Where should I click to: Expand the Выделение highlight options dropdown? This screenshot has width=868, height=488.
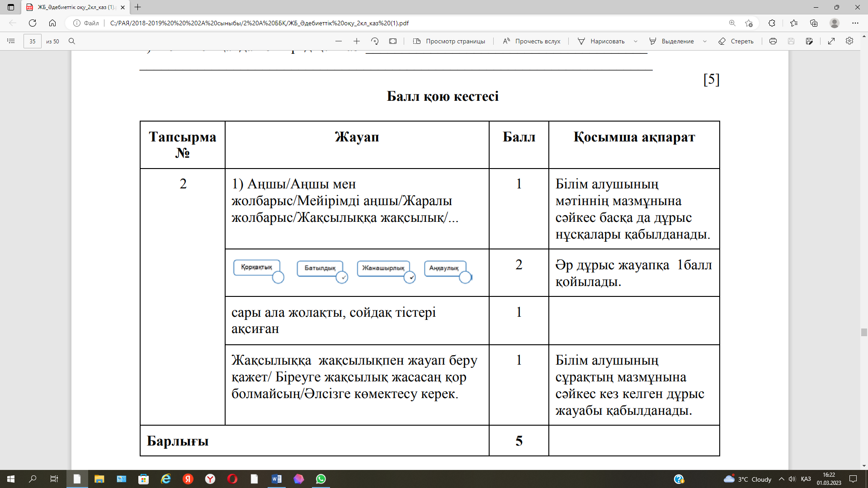705,41
